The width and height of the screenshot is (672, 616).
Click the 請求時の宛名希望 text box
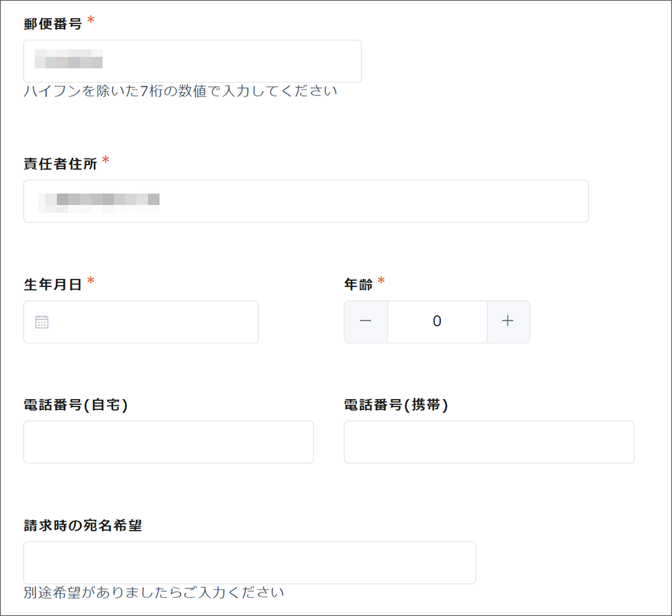tap(249, 563)
